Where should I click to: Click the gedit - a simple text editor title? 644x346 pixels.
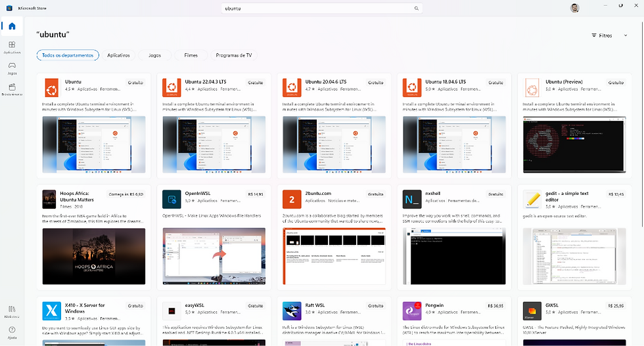click(x=566, y=196)
